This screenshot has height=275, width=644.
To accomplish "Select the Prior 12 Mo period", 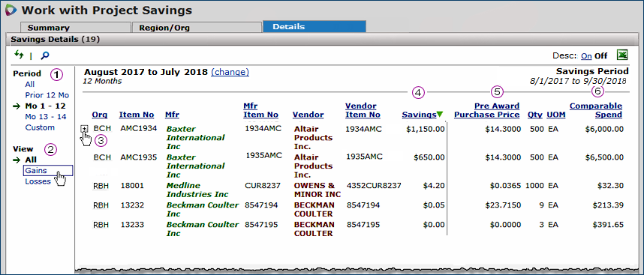I will [x=47, y=95].
